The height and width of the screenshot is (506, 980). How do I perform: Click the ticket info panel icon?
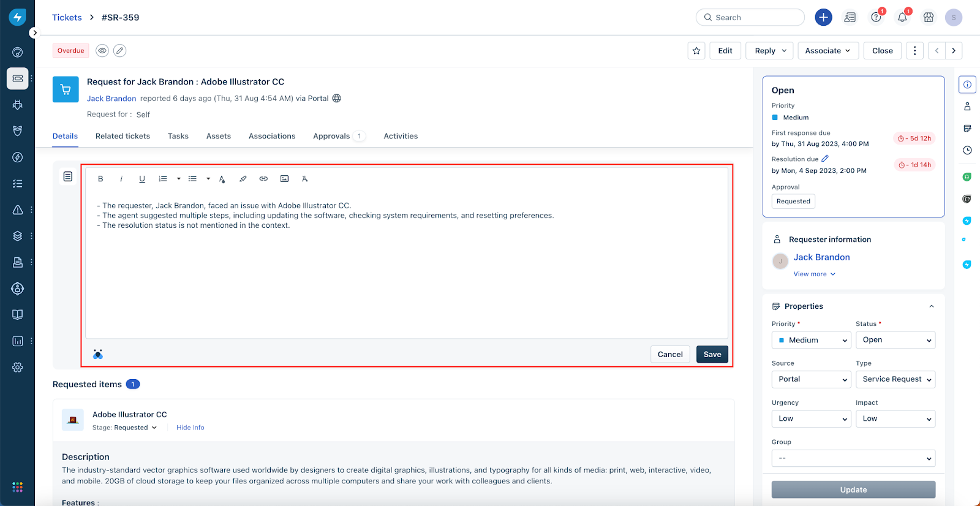pyautogui.click(x=967, y=85)
